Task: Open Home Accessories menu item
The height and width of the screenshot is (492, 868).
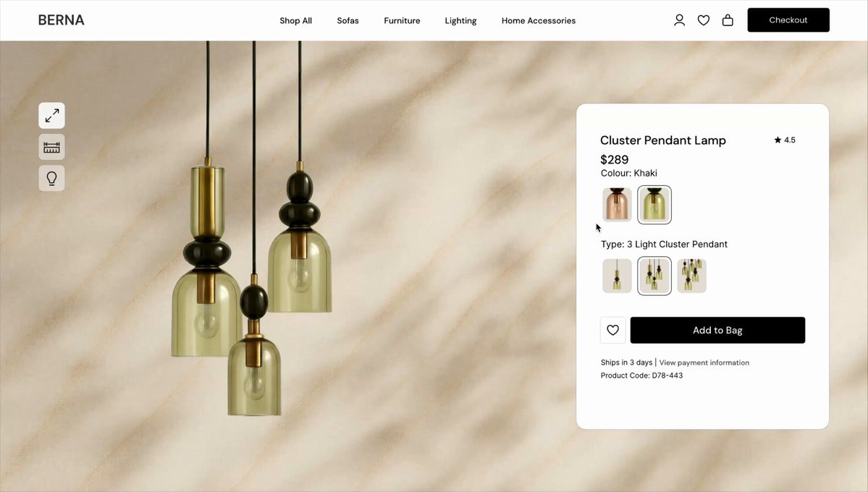Action: [x=539, y=20]
